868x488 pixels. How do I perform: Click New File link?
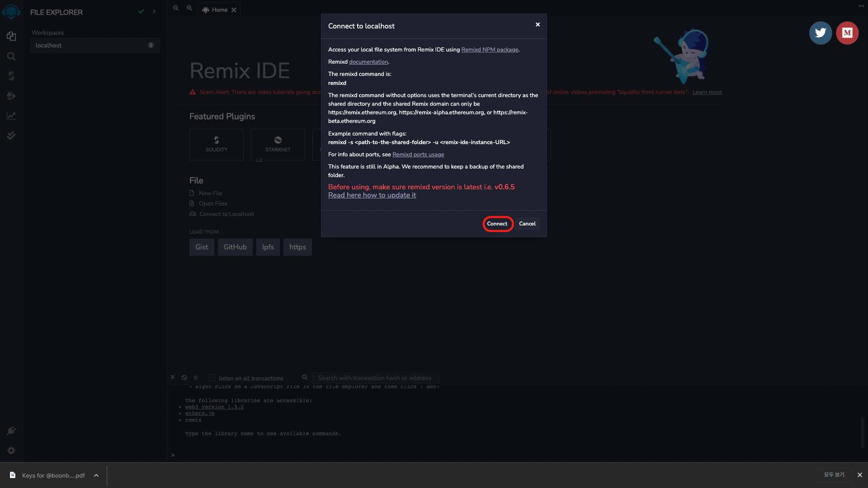pyautogui.click(x=210, y=193)
